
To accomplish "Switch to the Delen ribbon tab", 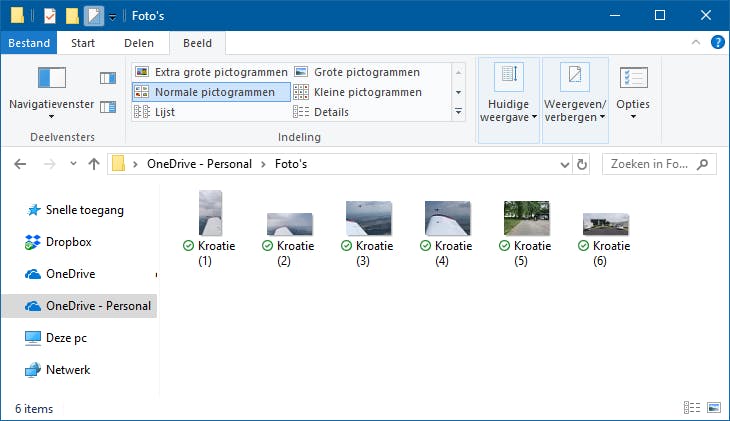I will point(139,43).
